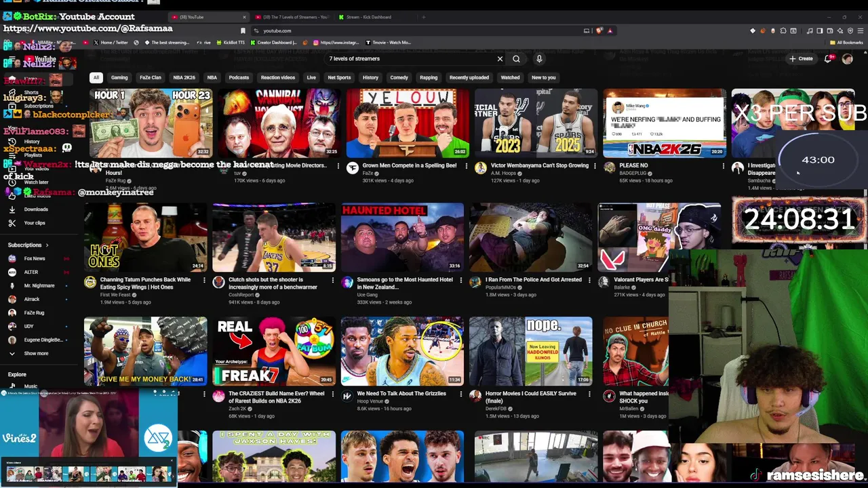Open menu for Grizzlies Hoop Venue video
Screen dimensions: 868x488
click(x=460, y=394)
